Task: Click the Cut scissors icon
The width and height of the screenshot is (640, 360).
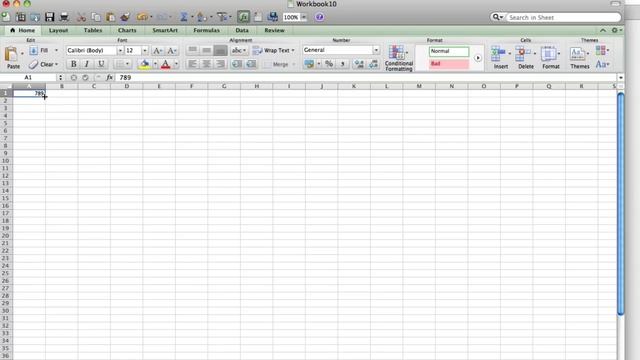Action: pos(81,17)
